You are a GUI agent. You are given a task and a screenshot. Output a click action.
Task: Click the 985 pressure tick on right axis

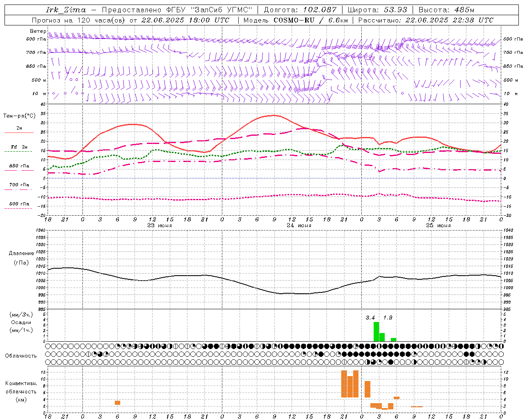[507, 309]
